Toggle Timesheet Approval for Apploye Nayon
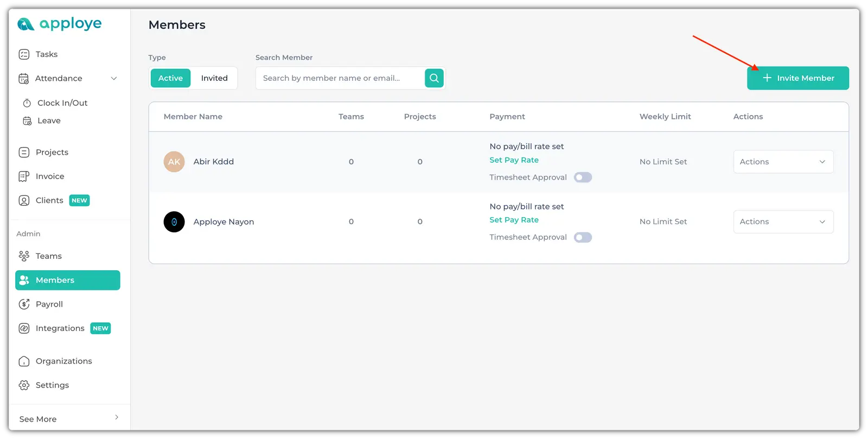The image size is (868, 439). tap(583, 238)
